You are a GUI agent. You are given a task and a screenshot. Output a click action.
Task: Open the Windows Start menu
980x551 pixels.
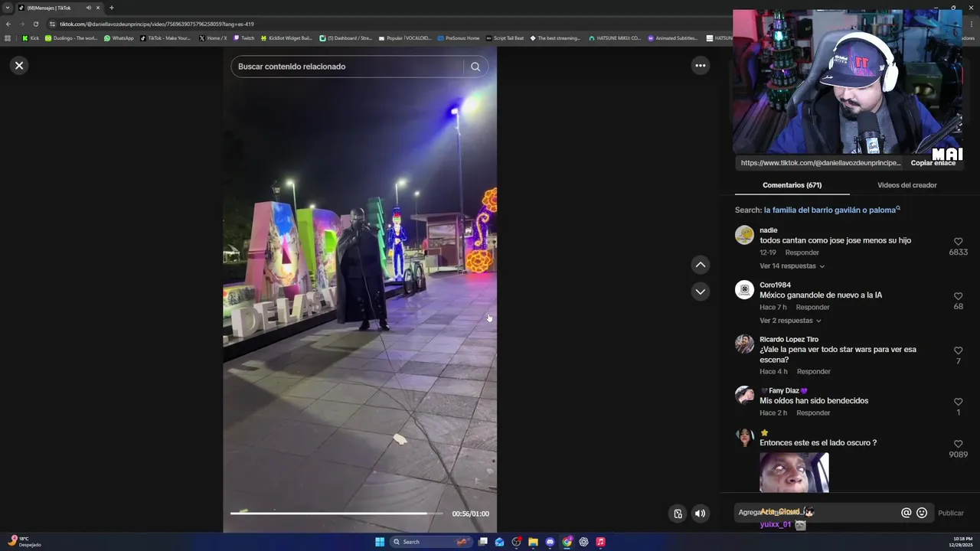click(380, 542)
